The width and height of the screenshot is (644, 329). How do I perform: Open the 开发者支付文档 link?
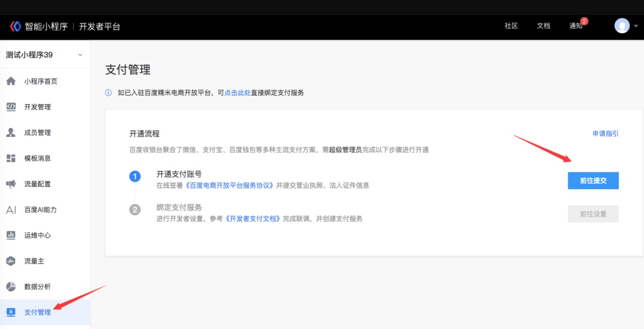coord(253,218)
